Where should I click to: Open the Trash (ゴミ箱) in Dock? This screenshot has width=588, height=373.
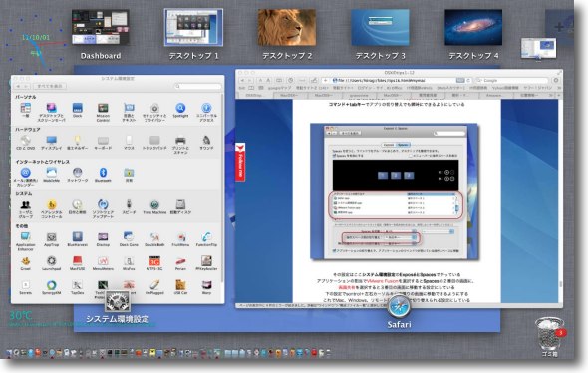549,334
